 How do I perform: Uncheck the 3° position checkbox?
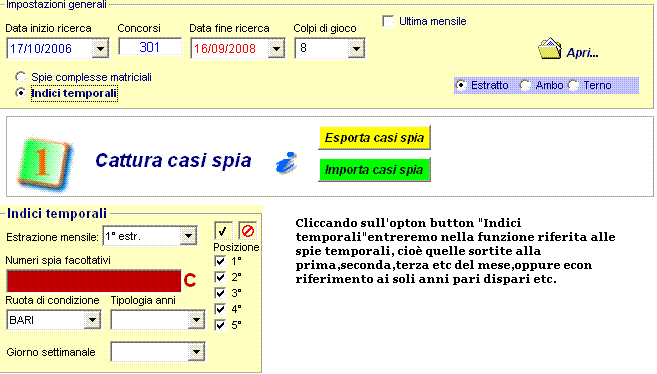pyautogui.click(x=220, y=293)
